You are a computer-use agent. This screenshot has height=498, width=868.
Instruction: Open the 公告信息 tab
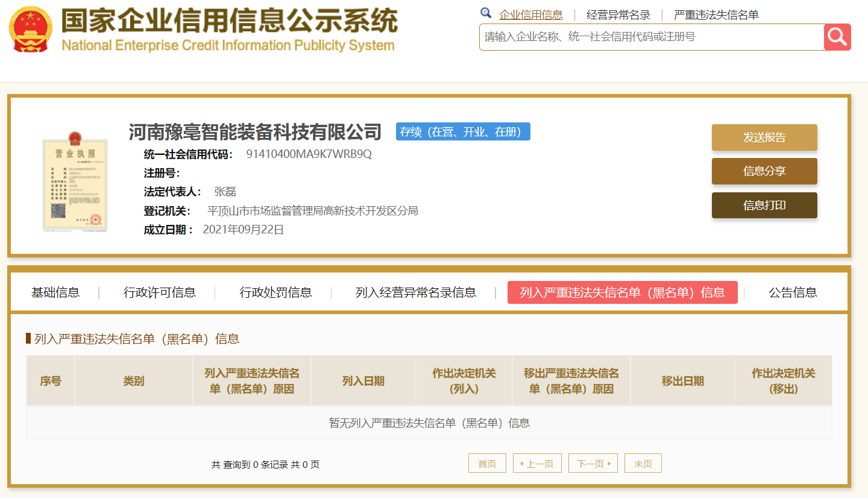click(x=793, y=292)
